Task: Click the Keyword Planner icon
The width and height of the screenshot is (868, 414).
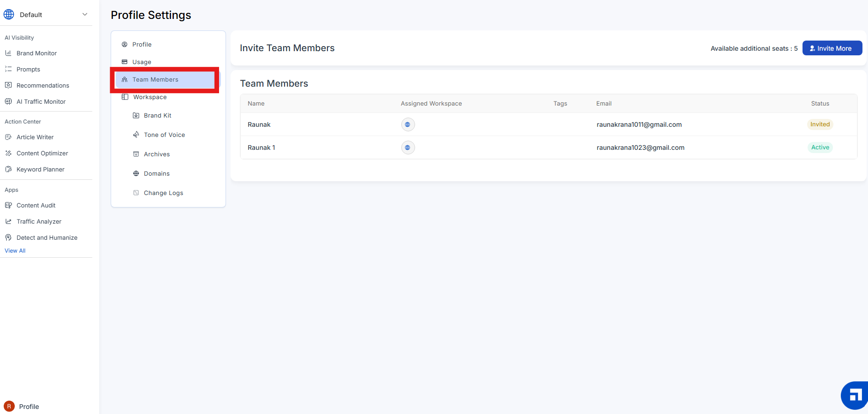Action: [8, 169]
